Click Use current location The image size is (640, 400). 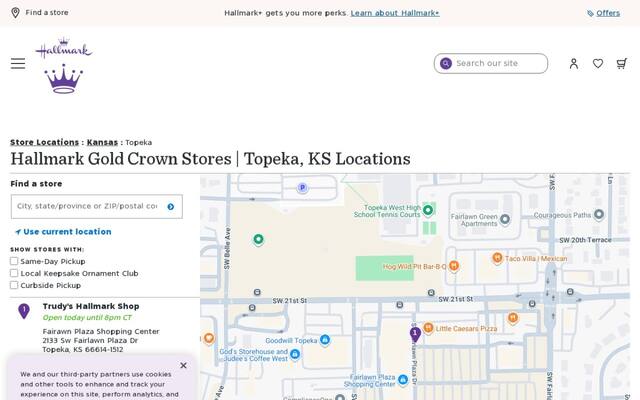pyautogui.click(x=63, y=231)
